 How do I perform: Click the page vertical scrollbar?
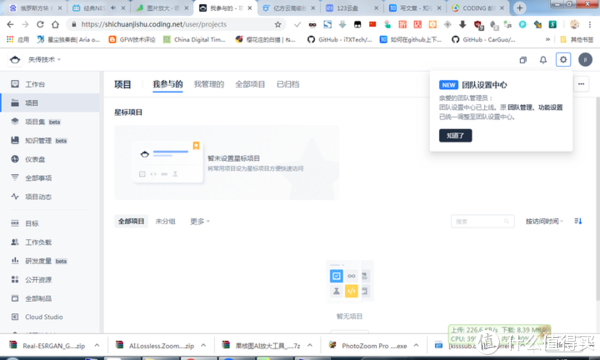[597, 199]
